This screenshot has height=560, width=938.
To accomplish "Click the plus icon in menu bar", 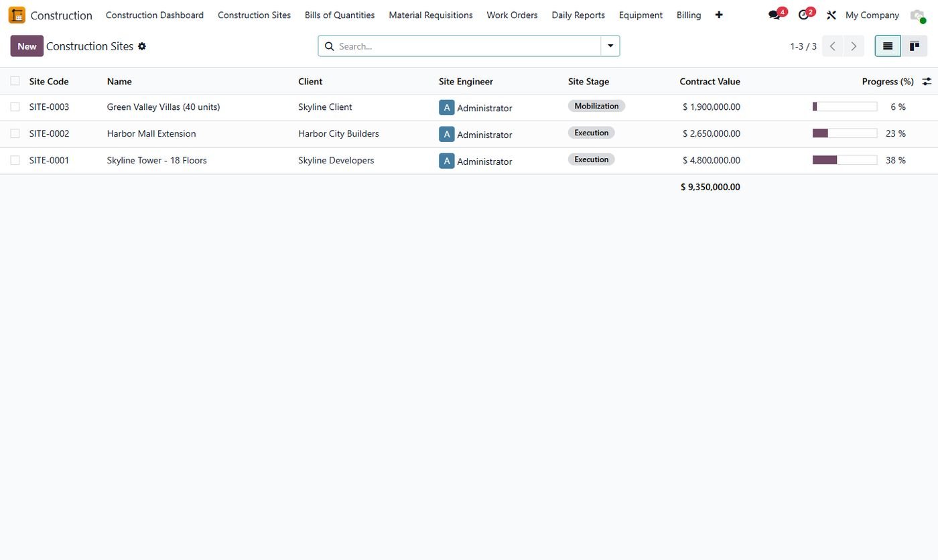I will point(719,15).
